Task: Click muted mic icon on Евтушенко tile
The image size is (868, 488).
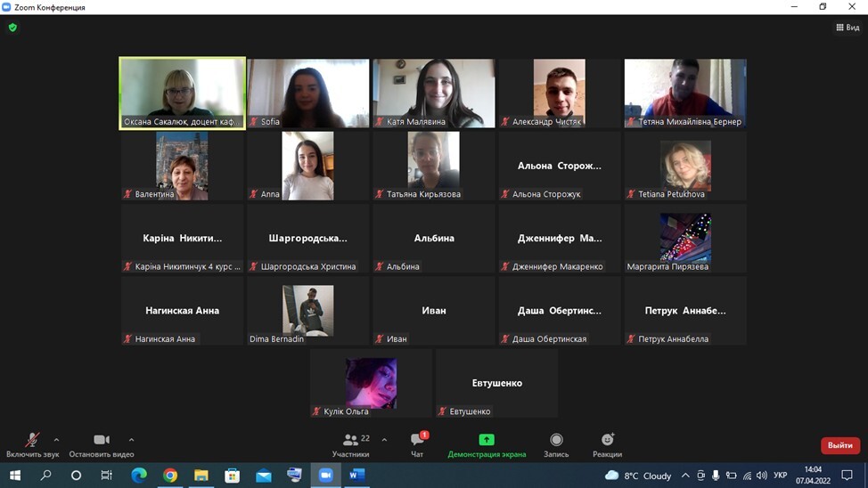Action: 442,411
